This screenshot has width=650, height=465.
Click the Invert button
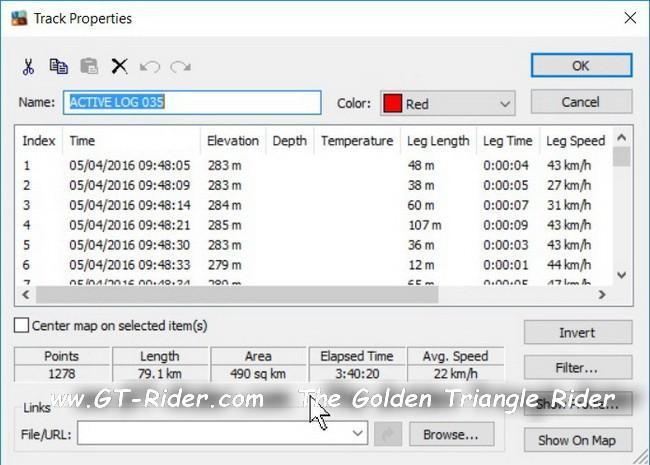pyautogui.click(x=578, y=332)
